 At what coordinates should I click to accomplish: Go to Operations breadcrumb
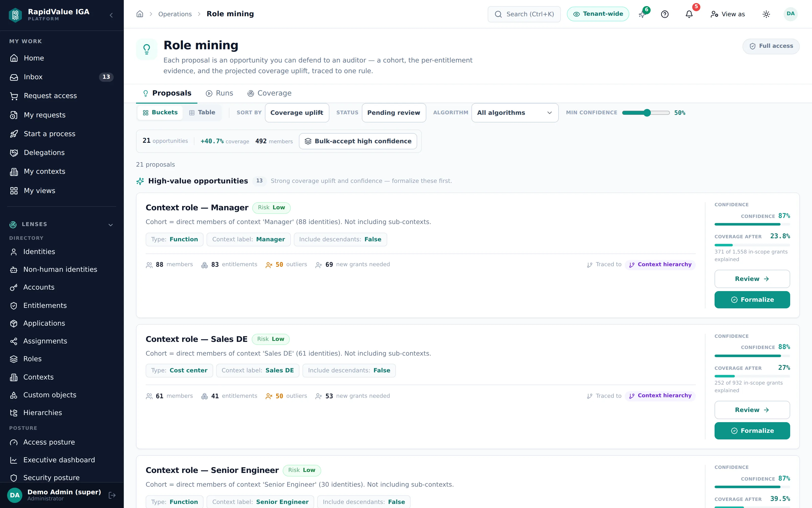[175, 14]
